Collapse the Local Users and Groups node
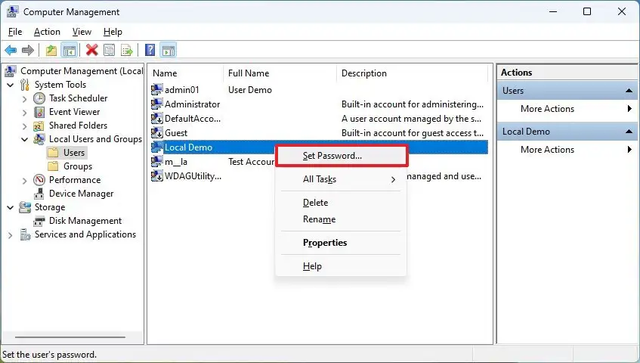Screen dimensions: 640x363 (24, 139)
